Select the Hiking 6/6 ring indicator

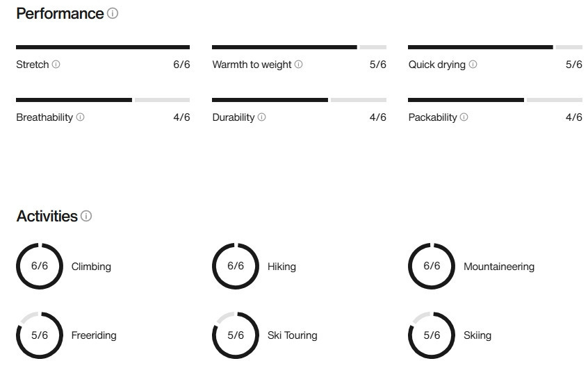pos(236,266)
